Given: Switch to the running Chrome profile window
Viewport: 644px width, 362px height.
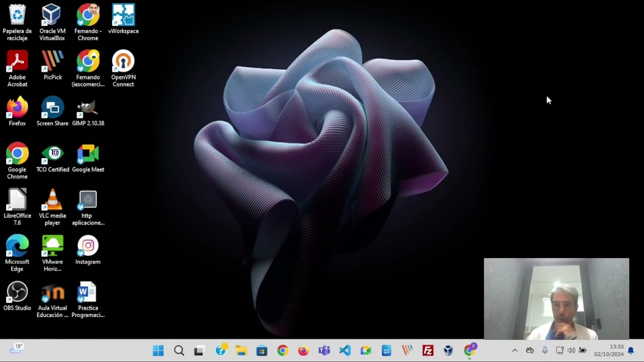Looking at the screenshot, I should [469, 350].
